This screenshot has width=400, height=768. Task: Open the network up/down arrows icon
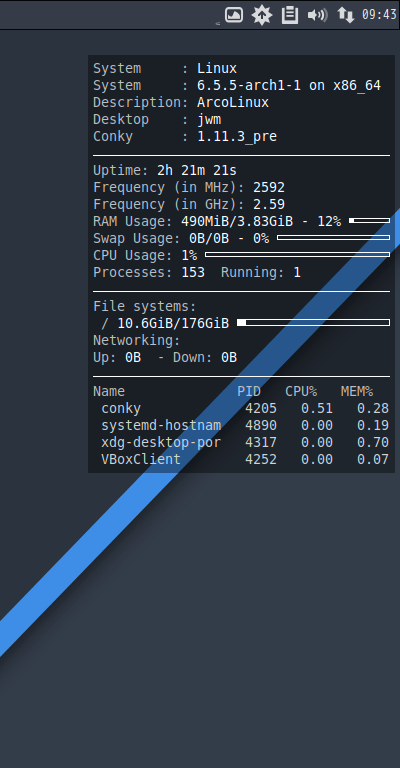[346, 15]
